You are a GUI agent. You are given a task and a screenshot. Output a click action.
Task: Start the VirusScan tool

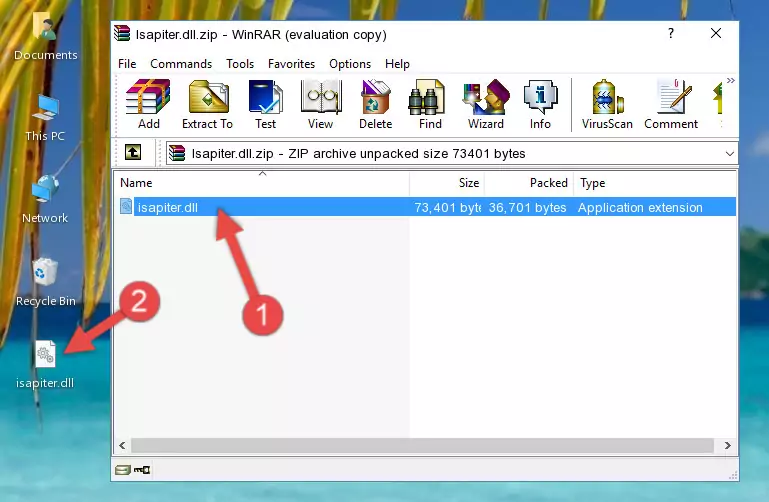[607, 104]
